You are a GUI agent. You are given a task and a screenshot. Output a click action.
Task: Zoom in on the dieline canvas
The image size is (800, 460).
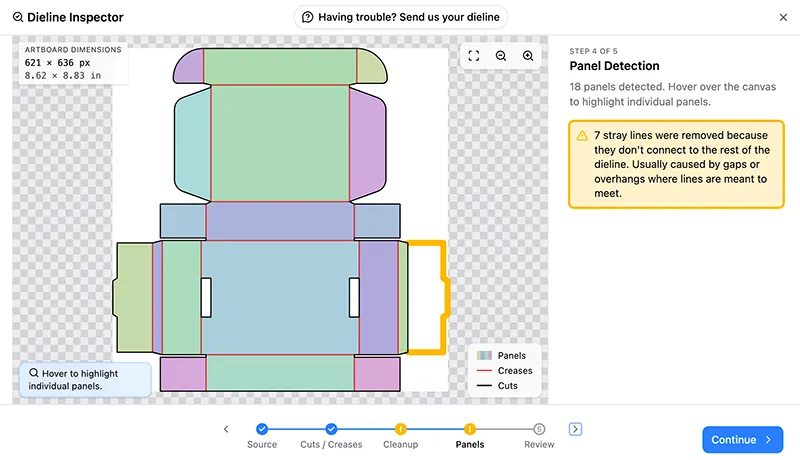(x=528, y=56)
